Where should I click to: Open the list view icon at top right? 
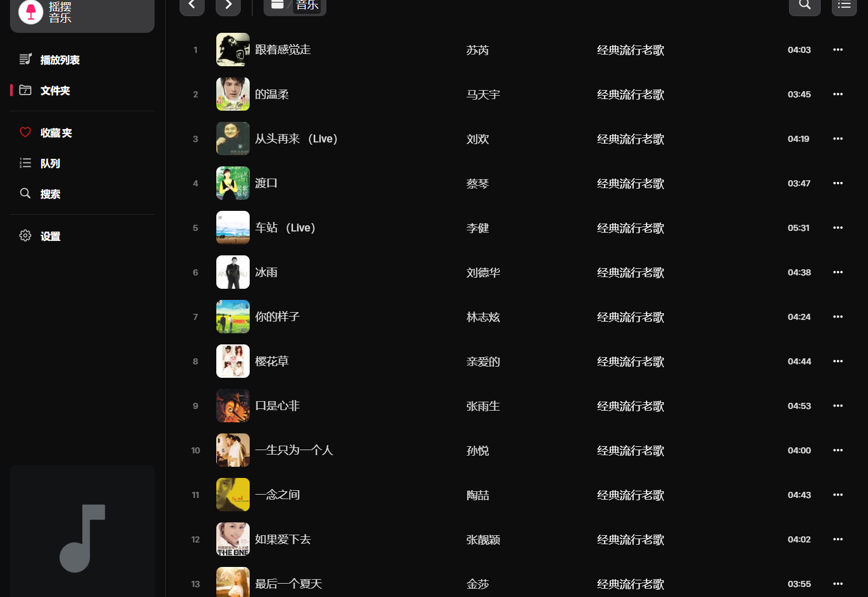click(844, 6)
